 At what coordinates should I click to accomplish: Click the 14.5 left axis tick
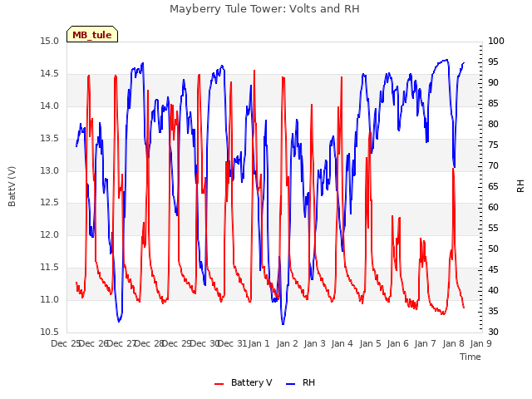[x=49, y=74]
